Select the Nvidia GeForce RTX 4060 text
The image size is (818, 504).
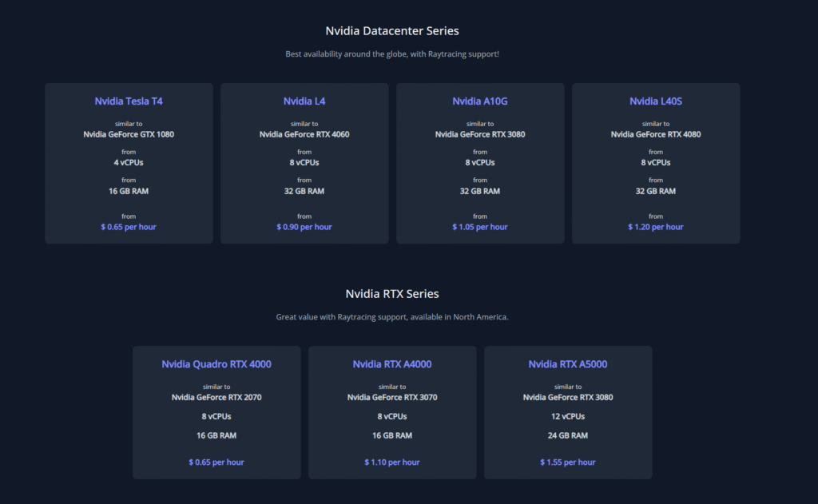pyautogui.click(x=304, y=134)
